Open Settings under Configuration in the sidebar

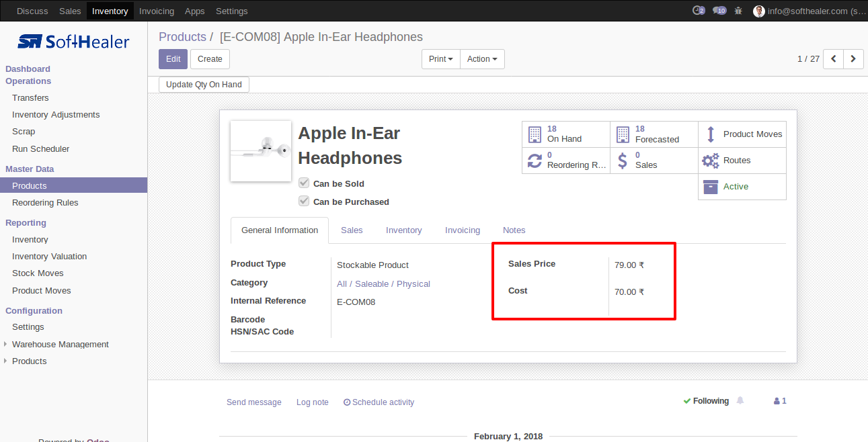28,326
